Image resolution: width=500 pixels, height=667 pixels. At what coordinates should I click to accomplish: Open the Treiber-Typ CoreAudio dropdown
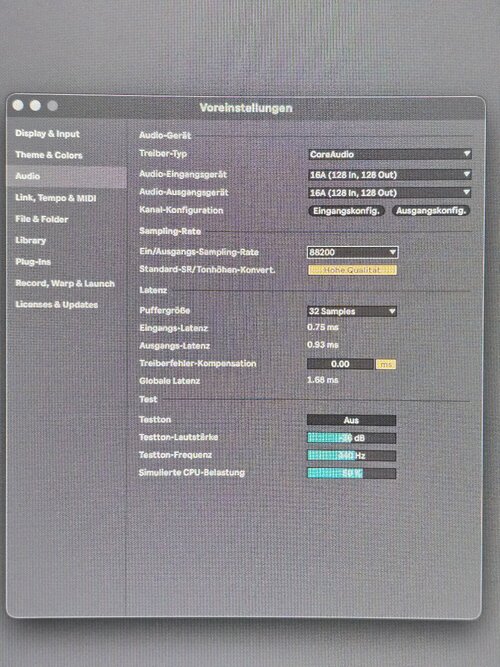tap(389, 154)
